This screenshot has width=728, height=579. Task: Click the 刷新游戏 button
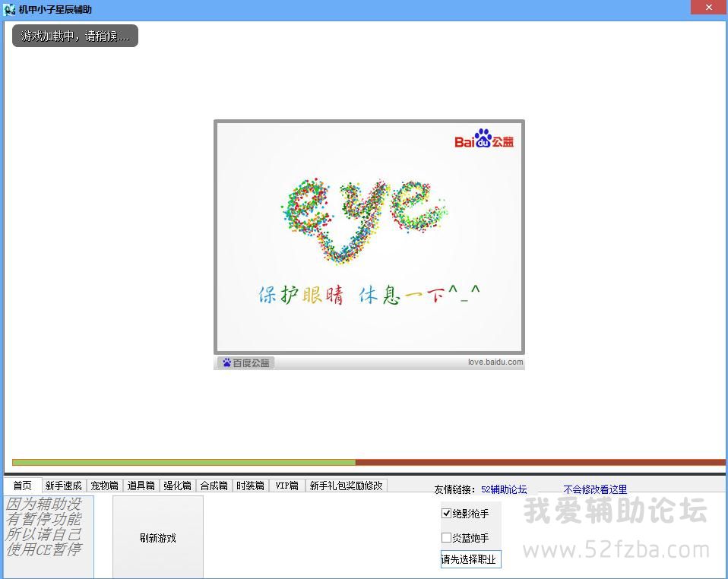tap(158, 537)
